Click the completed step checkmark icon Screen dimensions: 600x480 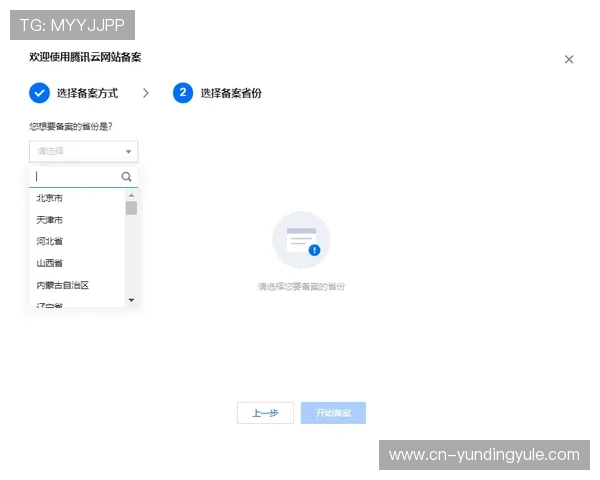pos(39,93)
